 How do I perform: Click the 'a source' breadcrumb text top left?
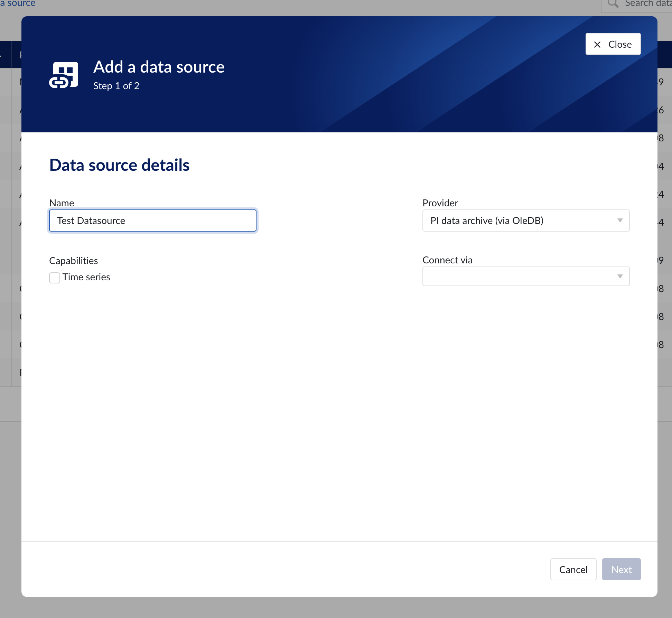pyautogui.click(x=18, y=4)
